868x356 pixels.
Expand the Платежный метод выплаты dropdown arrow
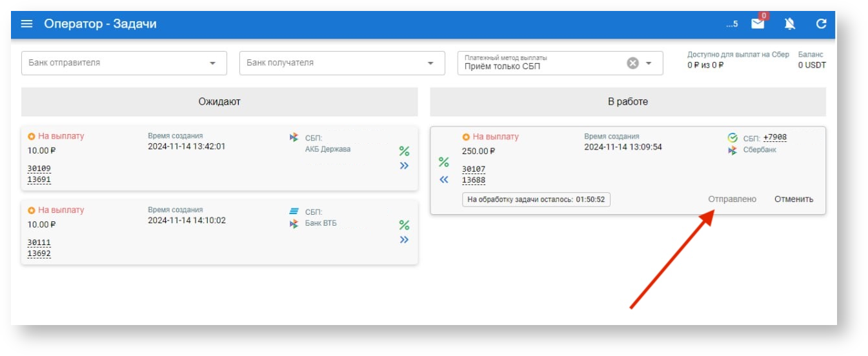649,63
